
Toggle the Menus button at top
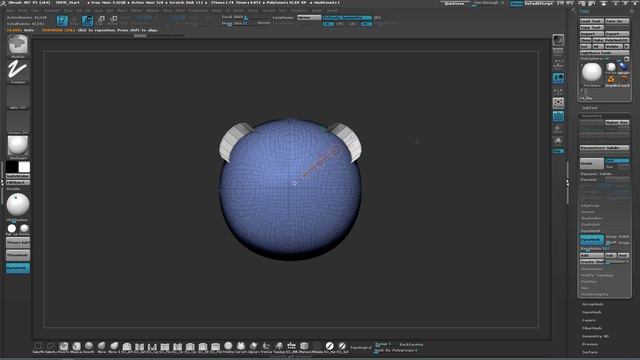516,3
